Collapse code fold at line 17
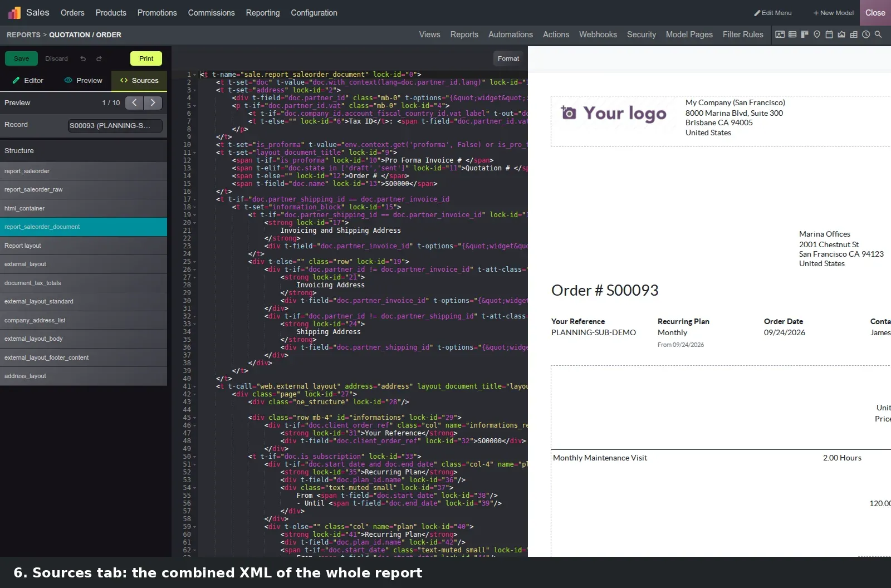 [195, 199]
